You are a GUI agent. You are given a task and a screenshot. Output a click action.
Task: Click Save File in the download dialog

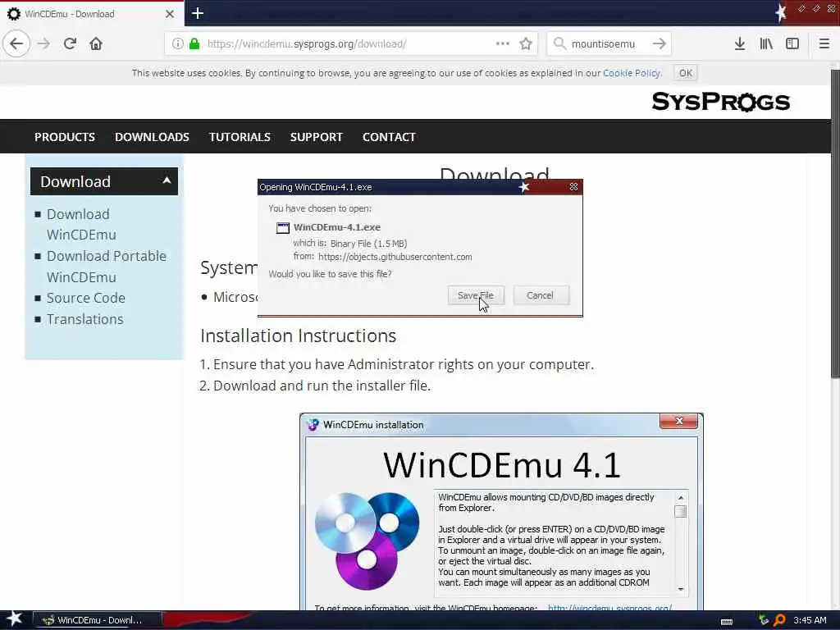(476, 295)
